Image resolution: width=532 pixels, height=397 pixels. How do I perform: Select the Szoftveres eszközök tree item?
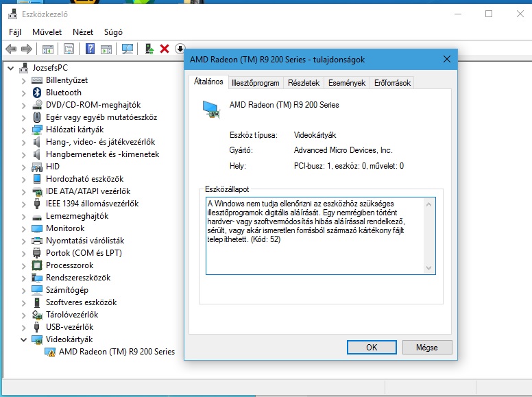tap(81, 302)
